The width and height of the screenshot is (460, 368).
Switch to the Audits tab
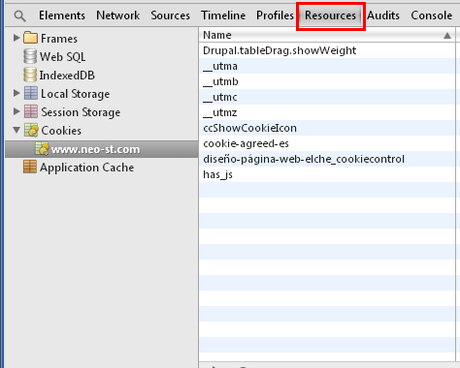click(x=383, y=15)
